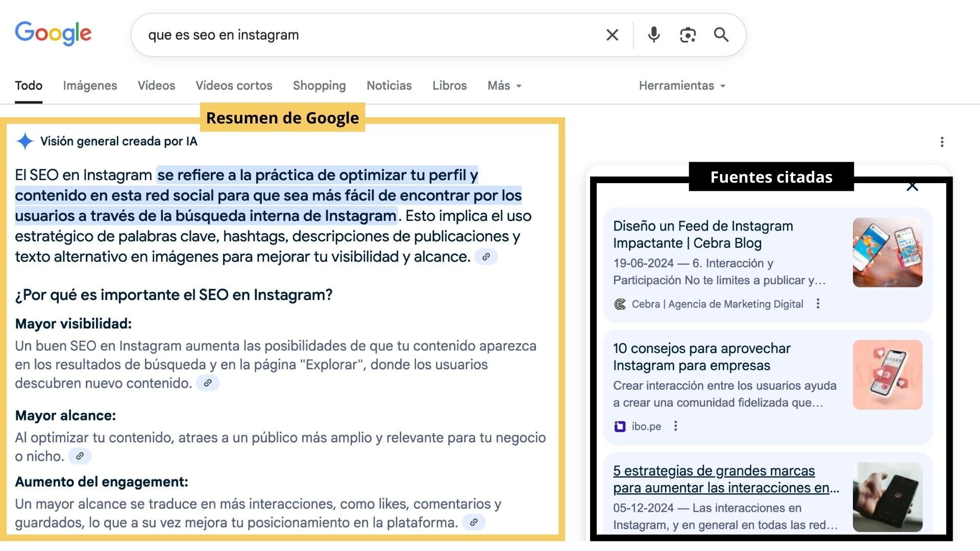
Task: Go to the Shopping tab
Action: pos(319,86)
